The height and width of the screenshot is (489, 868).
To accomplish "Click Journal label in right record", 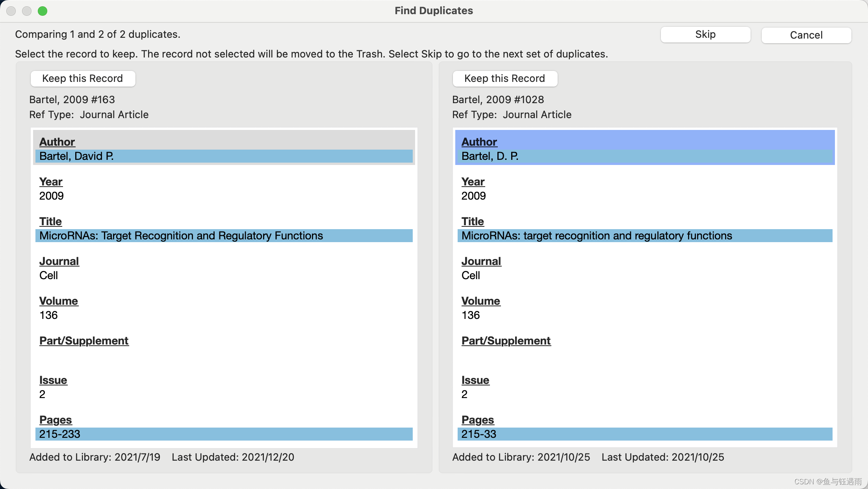I will click(481, 261).
